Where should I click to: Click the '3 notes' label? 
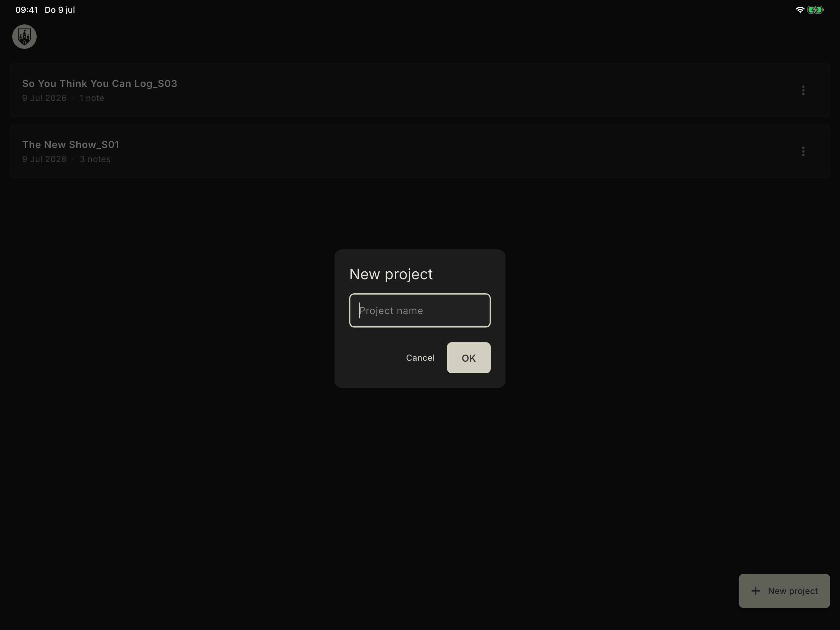95,159
